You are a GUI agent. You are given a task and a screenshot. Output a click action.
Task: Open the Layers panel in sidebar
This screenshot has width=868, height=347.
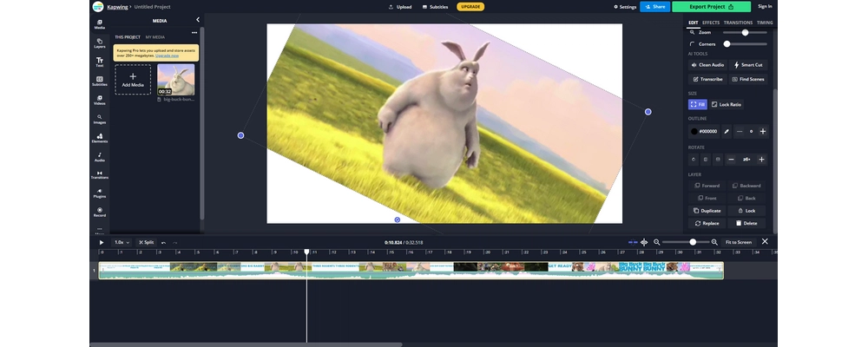pos(100,42)
